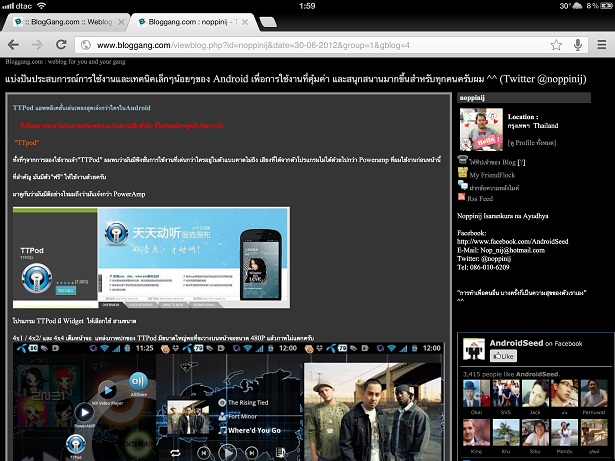The width and height of the screenshot is (615, 461).
Task: Click the Facebook Like button
Action: [x=503, y=356]
